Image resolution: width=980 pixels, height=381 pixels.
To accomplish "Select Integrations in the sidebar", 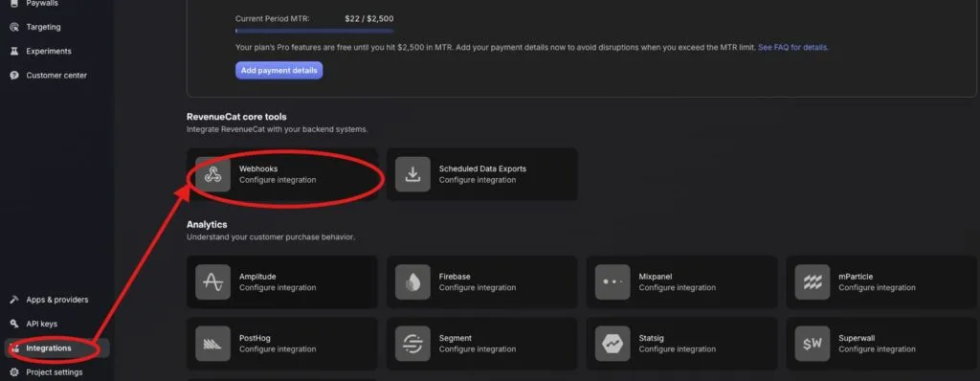I will pos(56,348).
